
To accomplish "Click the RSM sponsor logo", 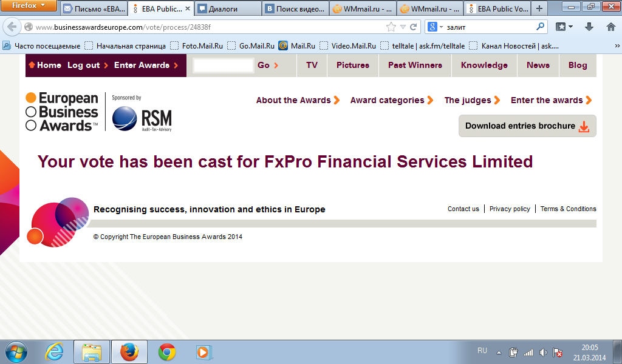I will 142,119.
